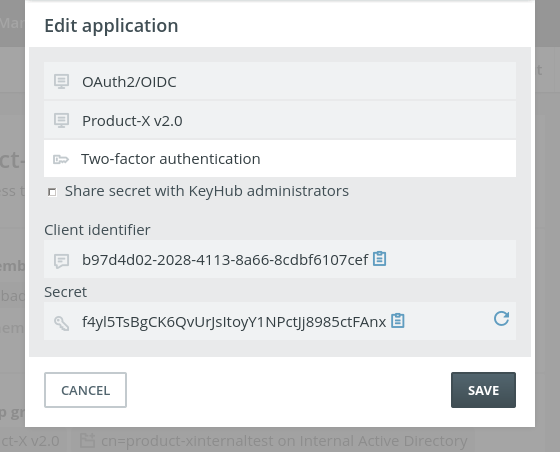
Task: Regenerate the secret with the refresh icon
Action: tap(501, 318)
